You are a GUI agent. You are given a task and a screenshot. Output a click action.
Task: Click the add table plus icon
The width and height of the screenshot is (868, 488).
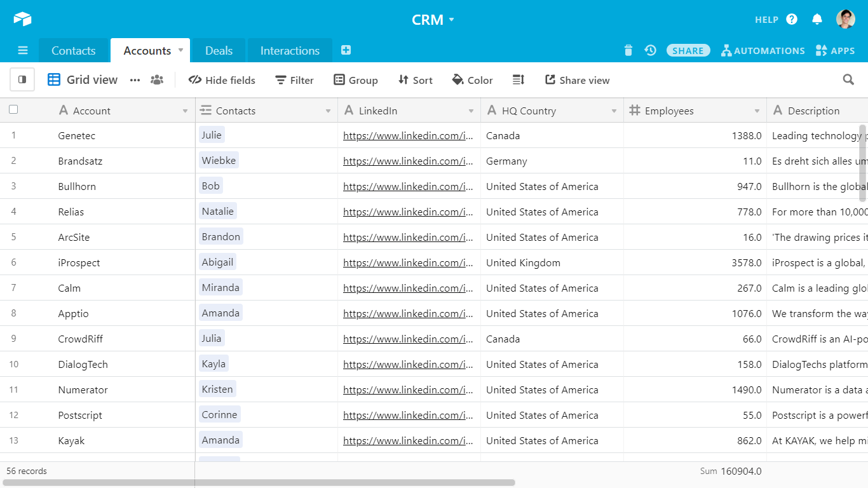[x=346, y=50]
